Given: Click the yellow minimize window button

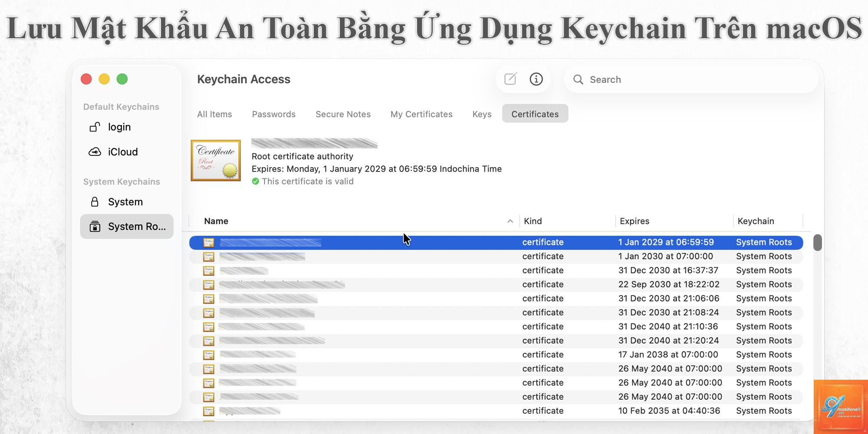Looking at the screenshot, I should click(x=104, y=79).
